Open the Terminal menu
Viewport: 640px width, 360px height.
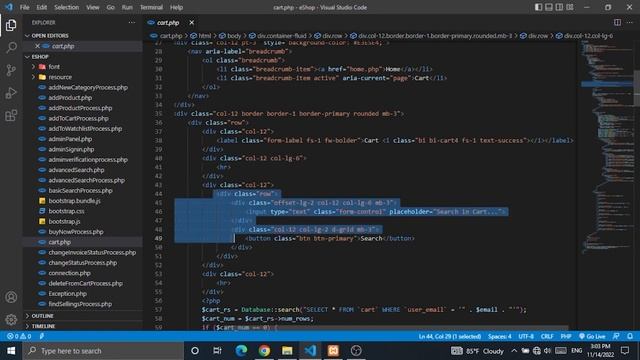tap(151, 7)
